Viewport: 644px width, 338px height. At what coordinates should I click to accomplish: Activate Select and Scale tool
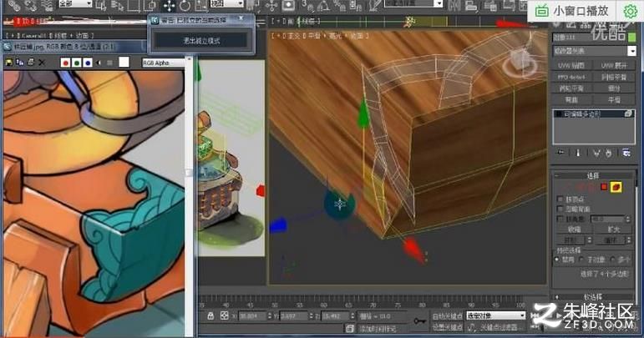pos(200,5)
